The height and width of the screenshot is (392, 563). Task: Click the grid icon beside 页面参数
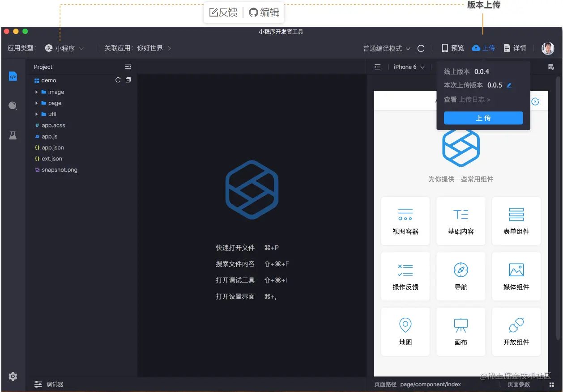tap(552, 384)
